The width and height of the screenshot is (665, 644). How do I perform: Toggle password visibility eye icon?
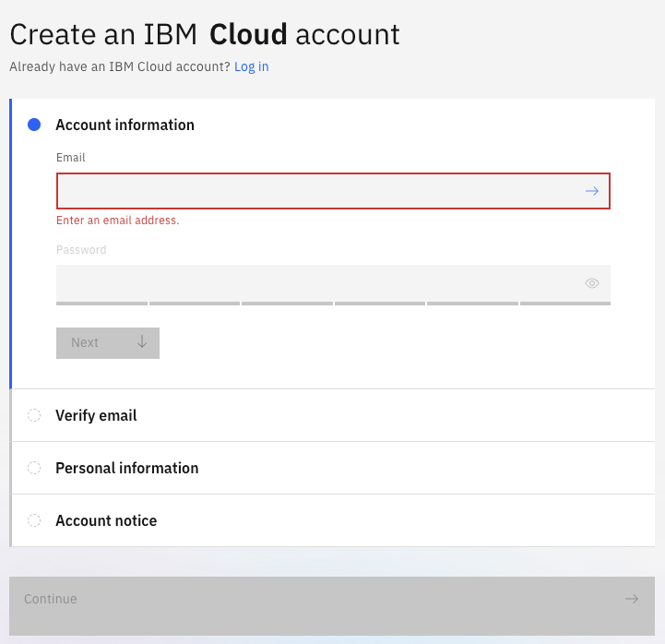click(x=591, y=283)
